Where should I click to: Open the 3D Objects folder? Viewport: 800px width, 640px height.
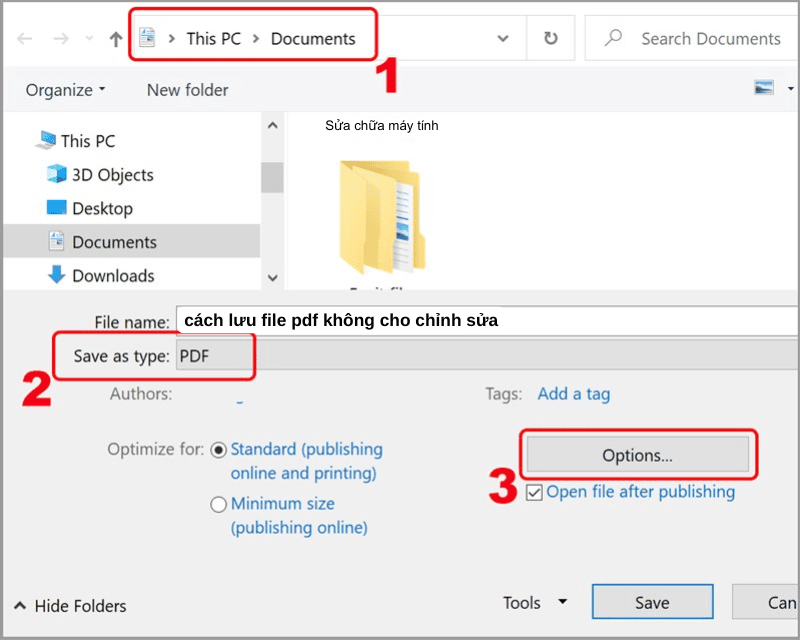[x=112, y=175]
